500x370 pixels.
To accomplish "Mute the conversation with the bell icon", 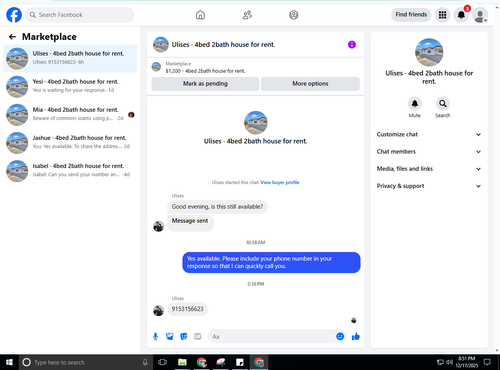I will click(x=415, y=104).
